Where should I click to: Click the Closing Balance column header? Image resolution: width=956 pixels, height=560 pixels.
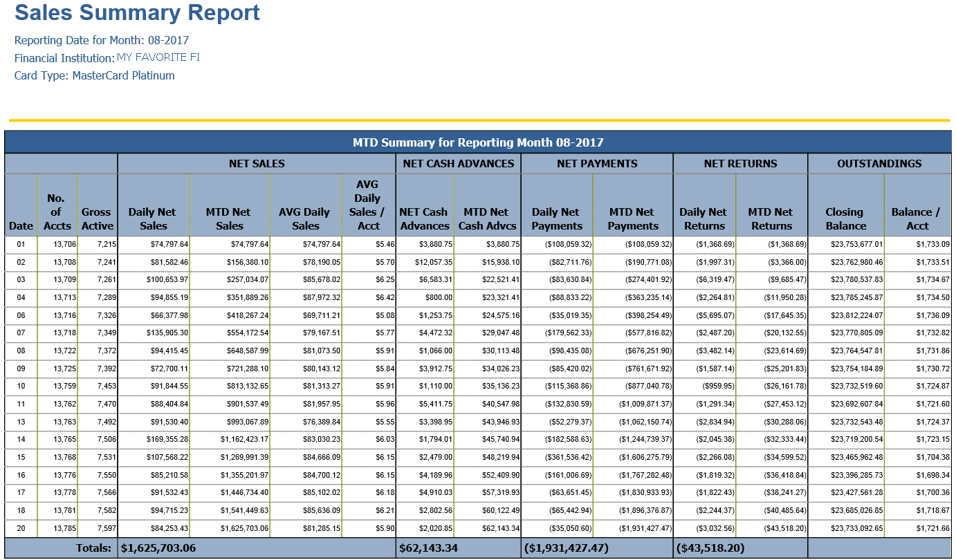[846, 205]
